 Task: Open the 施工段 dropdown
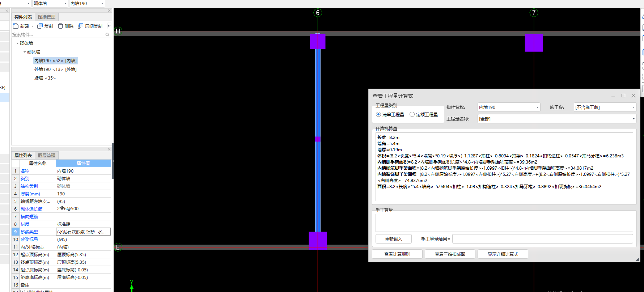605,107
